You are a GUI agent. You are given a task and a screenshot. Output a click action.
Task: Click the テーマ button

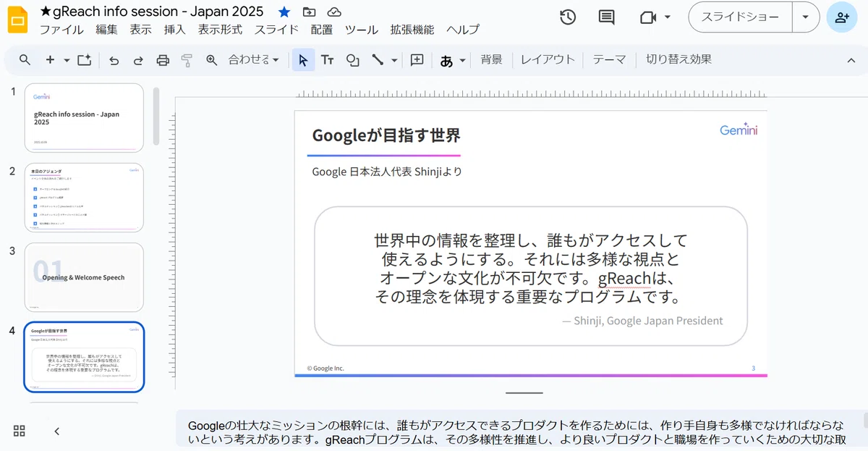609,60
